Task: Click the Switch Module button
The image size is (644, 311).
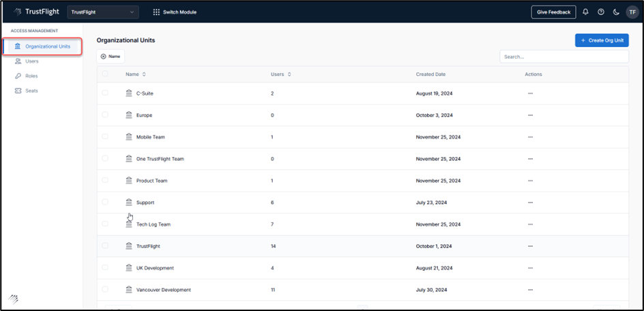Action: (175, 12)
